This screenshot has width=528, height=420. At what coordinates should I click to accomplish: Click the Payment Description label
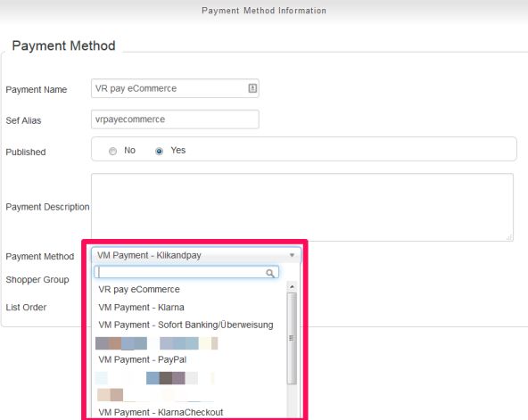tap(47, 207)
